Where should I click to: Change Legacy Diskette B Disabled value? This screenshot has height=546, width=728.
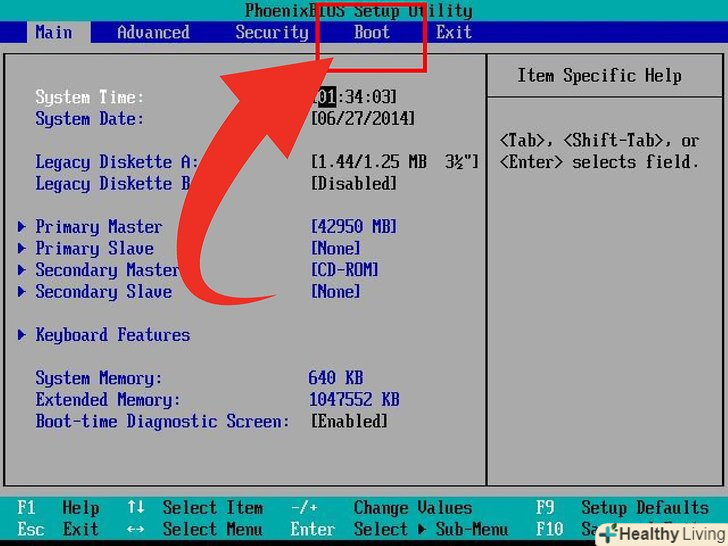tap(354, 183)
